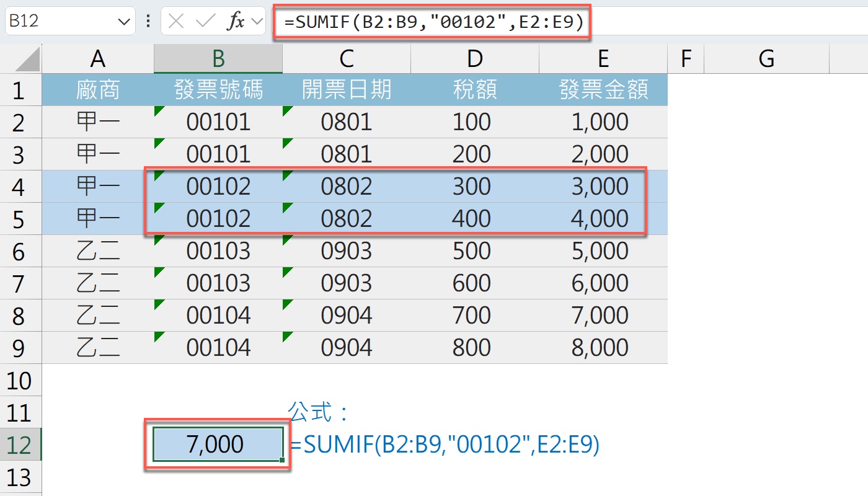This screenshot has width=868, height=496.
Task: Click invoice number 00102 in row 5
Action: [x=218, y=219]
